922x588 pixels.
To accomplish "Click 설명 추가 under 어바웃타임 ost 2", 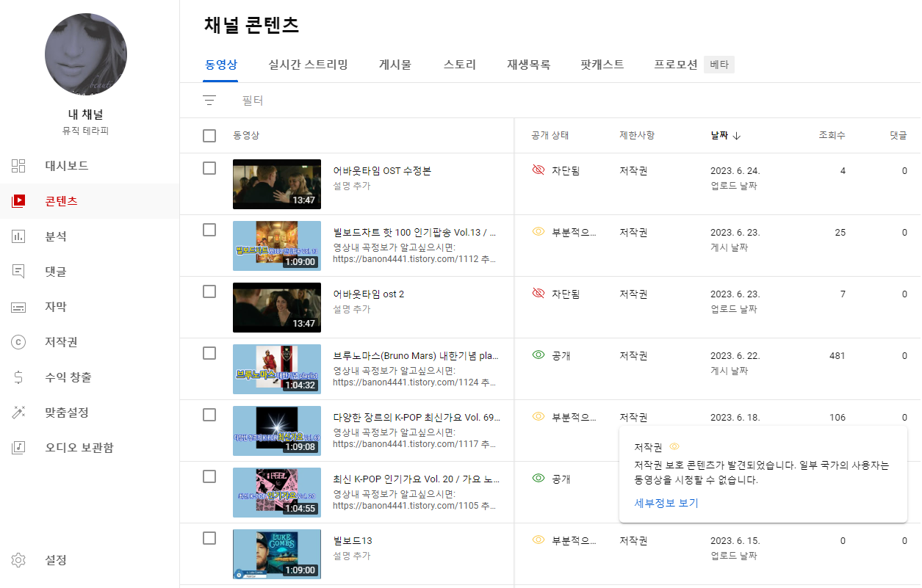I will click(352, 310).
